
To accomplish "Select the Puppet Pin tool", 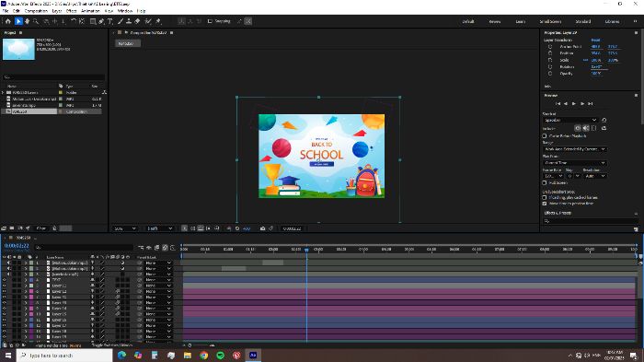I will click(x=158, y=21).
